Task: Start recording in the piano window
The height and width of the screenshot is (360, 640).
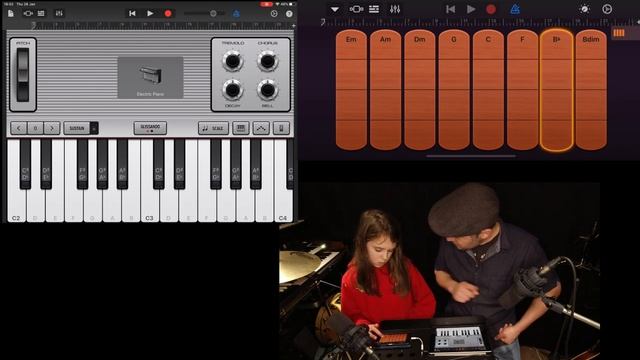Action: 168,13
